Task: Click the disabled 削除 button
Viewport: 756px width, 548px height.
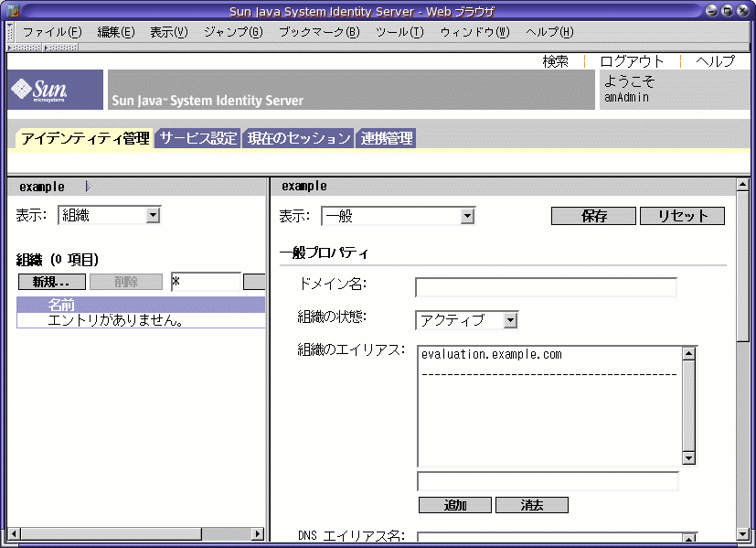Action: pyautogui.click(x=126, y=282)
